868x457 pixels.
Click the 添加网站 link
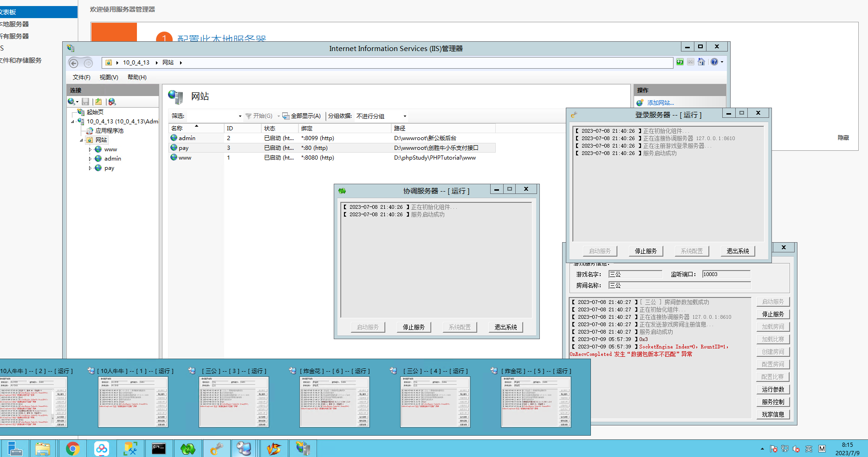[661, 103]
